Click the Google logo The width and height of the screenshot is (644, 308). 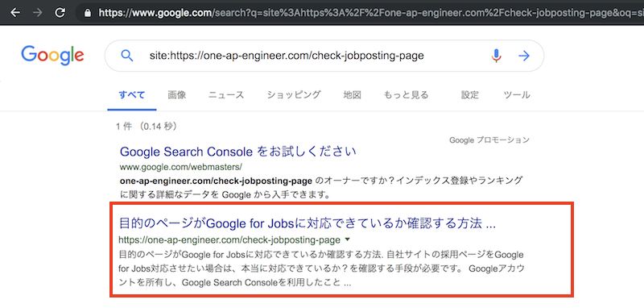(x=52, y=56)
